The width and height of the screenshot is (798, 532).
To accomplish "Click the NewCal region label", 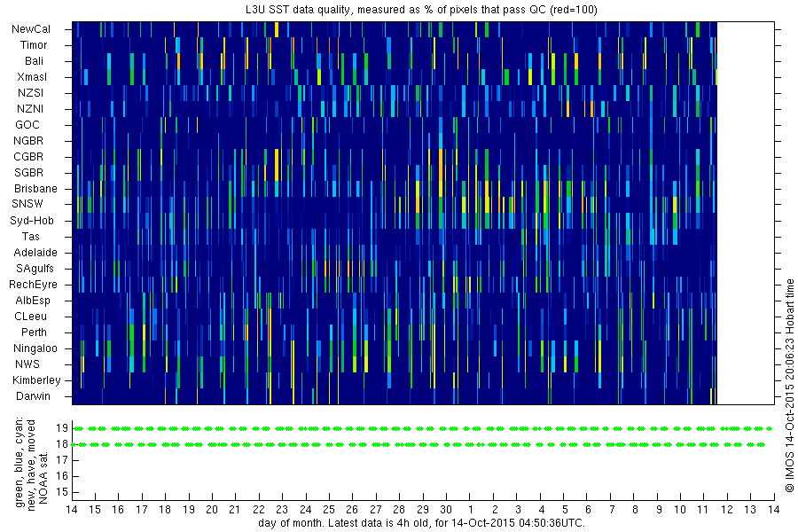I will [x=31, y=29].
